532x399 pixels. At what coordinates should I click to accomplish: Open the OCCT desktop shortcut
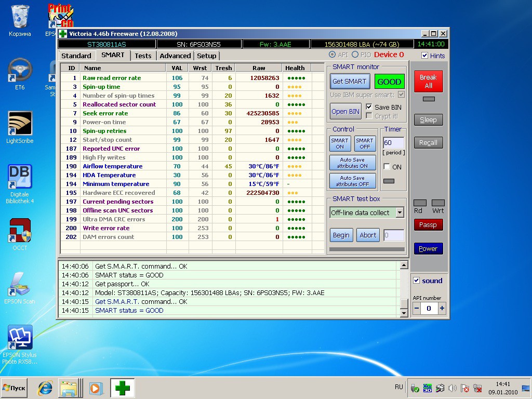pos(20,231)
